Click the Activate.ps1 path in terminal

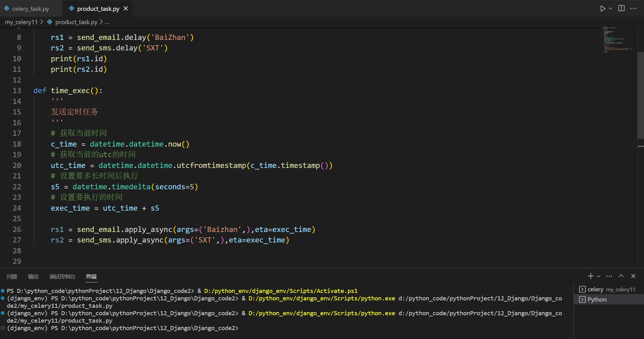(x=281, y=291)
